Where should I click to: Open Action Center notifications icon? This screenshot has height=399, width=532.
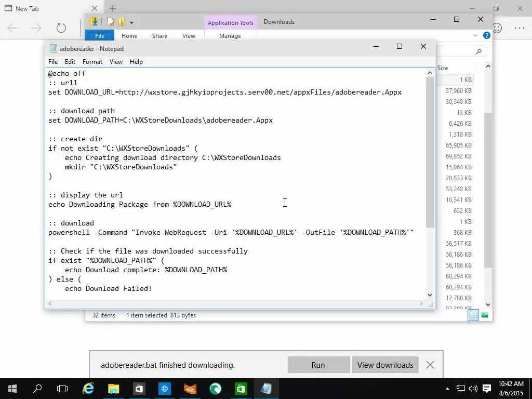(487, 389)
